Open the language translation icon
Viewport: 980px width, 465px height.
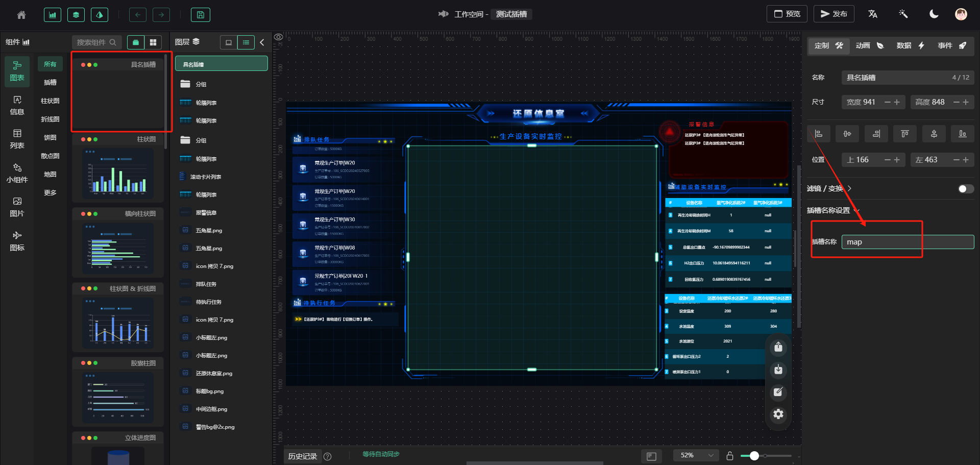click(873, 14)
